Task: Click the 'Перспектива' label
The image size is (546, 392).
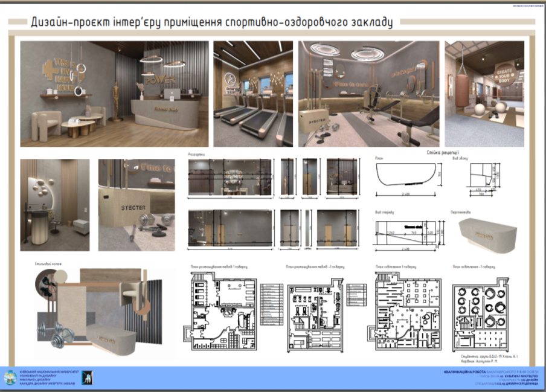Action: (x=461, y=212)
